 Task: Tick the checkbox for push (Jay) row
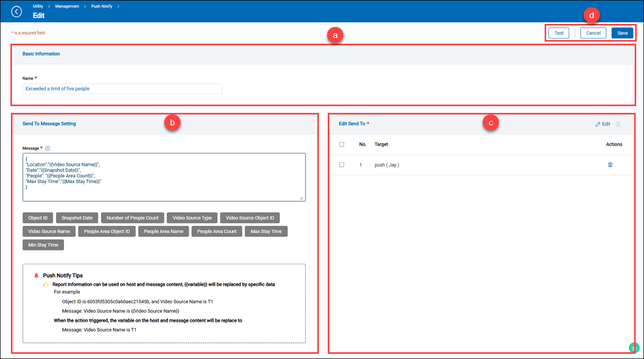click(342, 165)
